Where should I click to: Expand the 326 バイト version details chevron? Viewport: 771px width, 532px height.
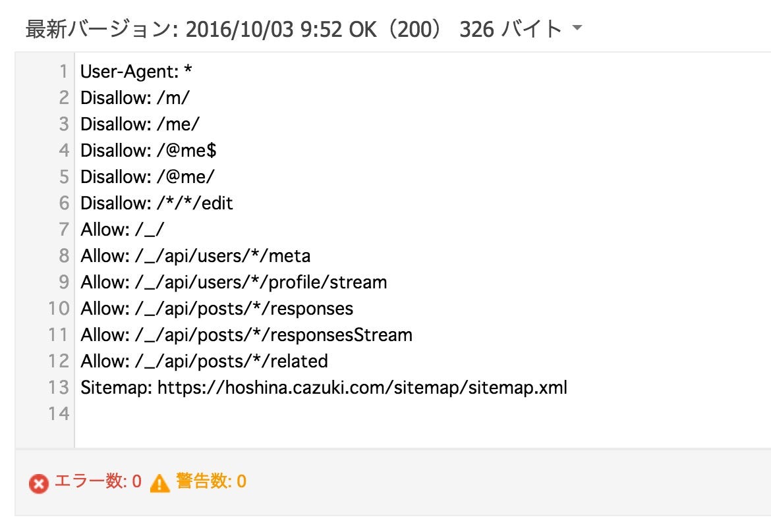point(576,29)
